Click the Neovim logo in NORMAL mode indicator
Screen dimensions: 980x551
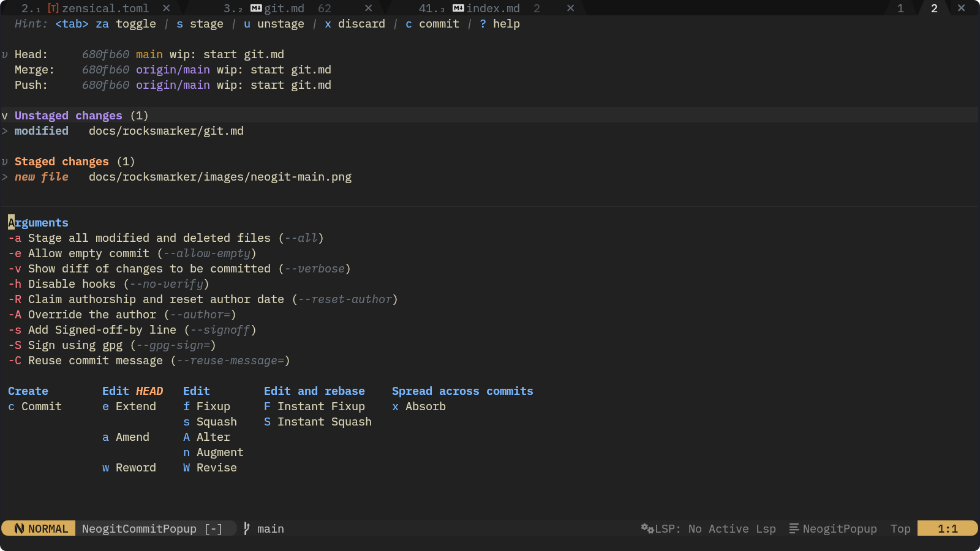click(x=19, y=528)
